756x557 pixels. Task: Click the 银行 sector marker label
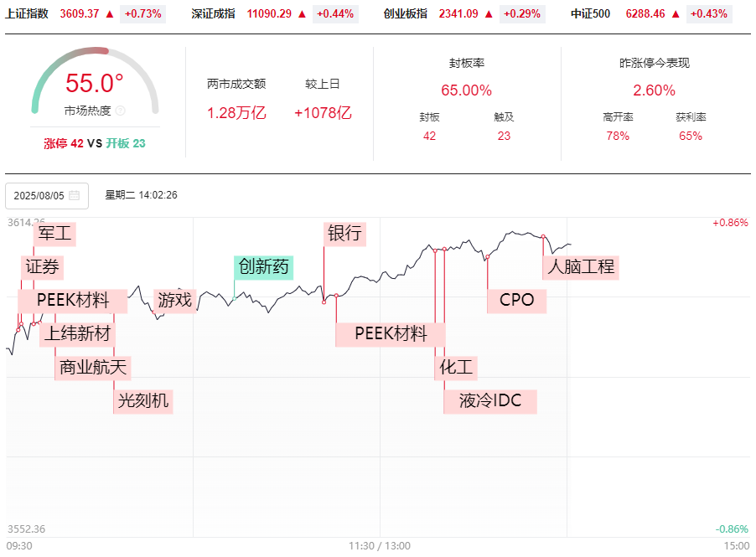[x=344, y=233]
